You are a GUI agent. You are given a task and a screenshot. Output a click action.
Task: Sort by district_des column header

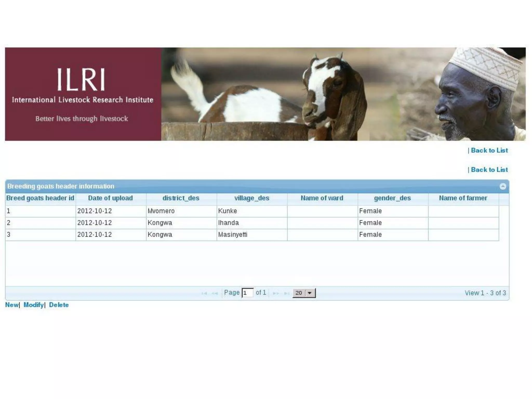[x=181, y=198]
